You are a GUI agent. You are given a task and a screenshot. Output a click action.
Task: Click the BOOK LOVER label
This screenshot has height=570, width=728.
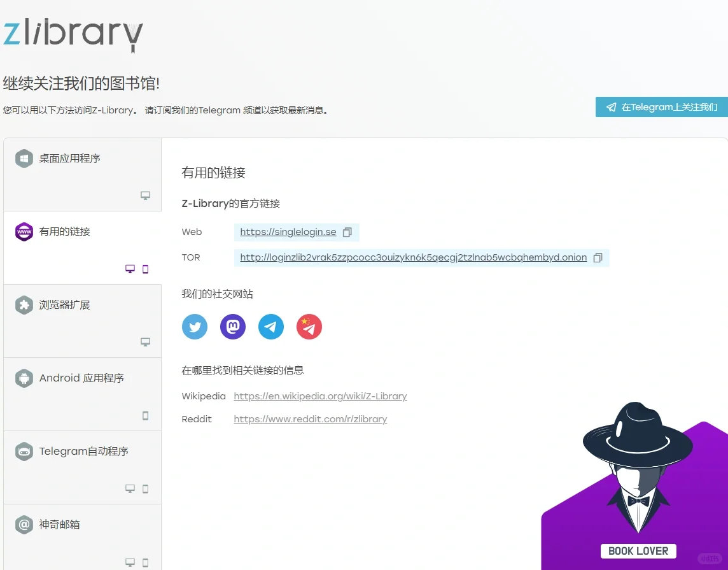[x=638, y=551]
